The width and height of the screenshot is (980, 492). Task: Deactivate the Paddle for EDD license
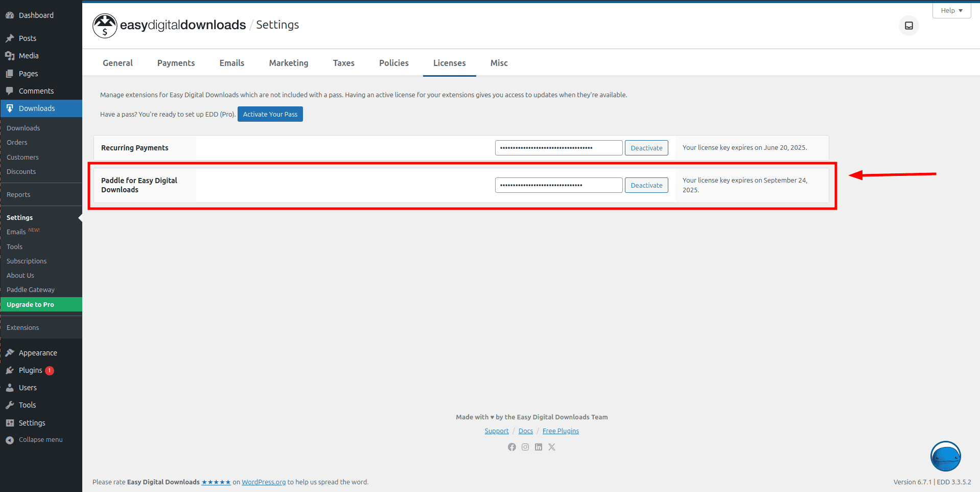[646, 185]
